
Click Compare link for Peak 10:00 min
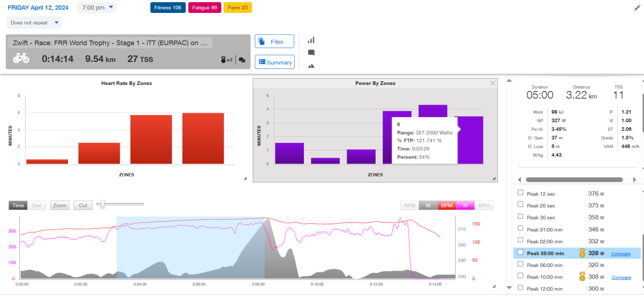point(621,277)
